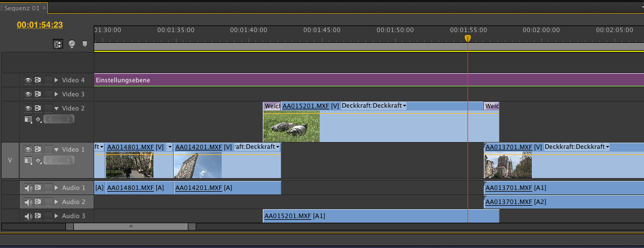The image size is (644, 248).
Task: Click the keyframe display icon on Video 1
Action: point(39,161)
